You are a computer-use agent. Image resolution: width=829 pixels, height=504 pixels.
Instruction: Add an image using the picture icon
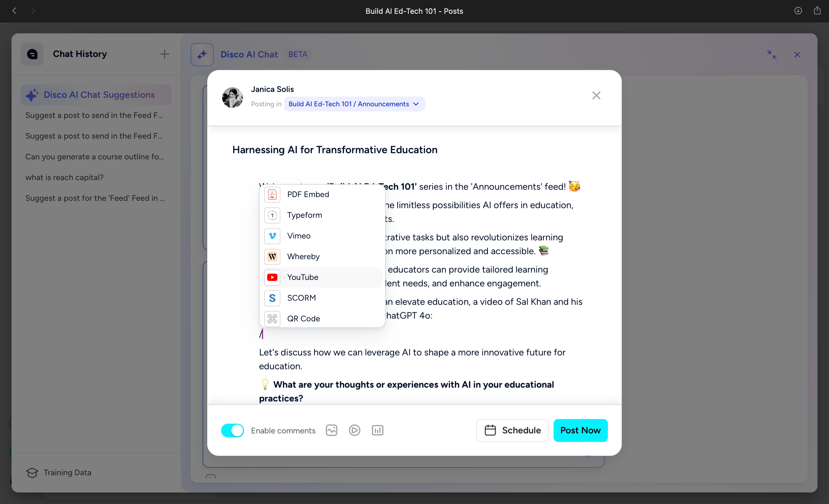331,430
